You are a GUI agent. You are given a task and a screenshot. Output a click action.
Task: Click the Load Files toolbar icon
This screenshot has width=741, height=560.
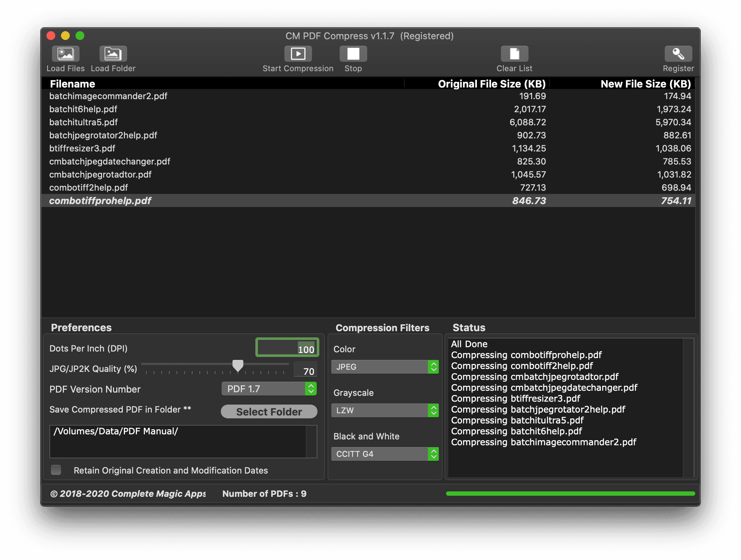click(65, 54)
